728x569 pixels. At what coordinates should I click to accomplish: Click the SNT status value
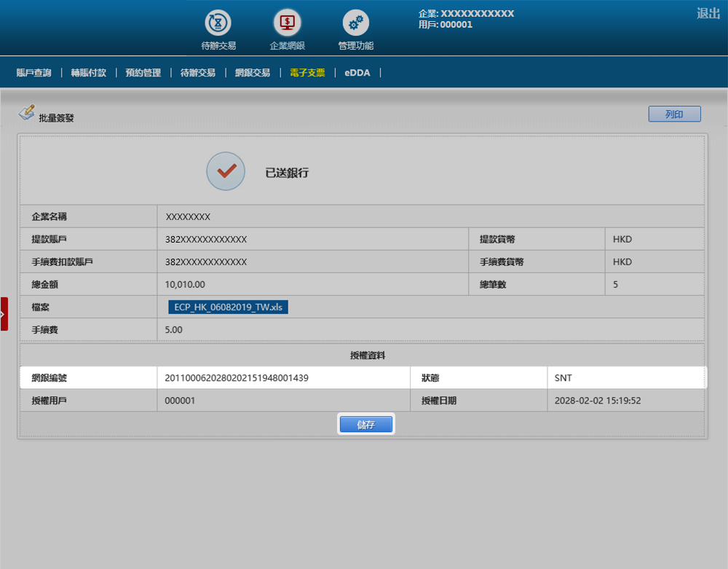coord(563,377)
